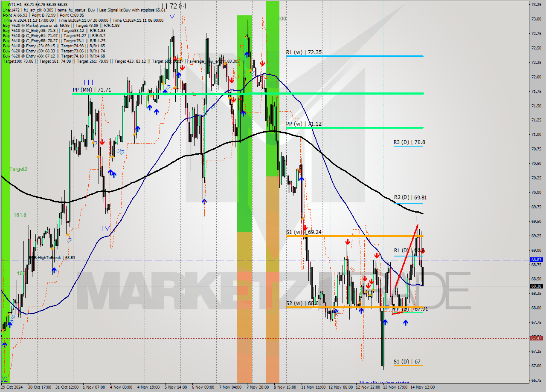Click the red rising trend line
This screenshot has height=392, width=546.
click(407, 255)
